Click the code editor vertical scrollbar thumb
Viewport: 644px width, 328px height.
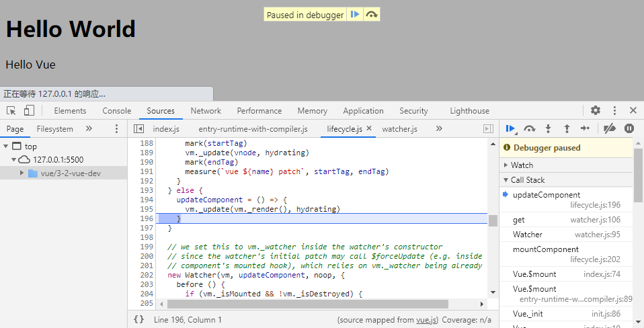click(x=493, y=220)
